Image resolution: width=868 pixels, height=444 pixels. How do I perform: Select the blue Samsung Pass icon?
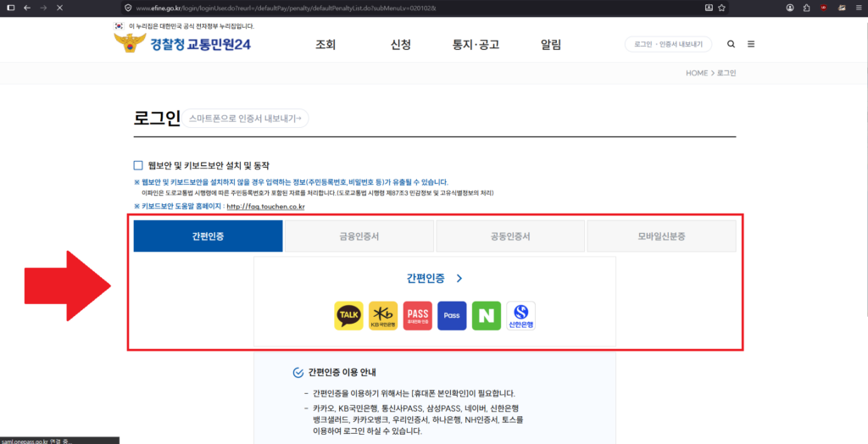pos(452,315)
